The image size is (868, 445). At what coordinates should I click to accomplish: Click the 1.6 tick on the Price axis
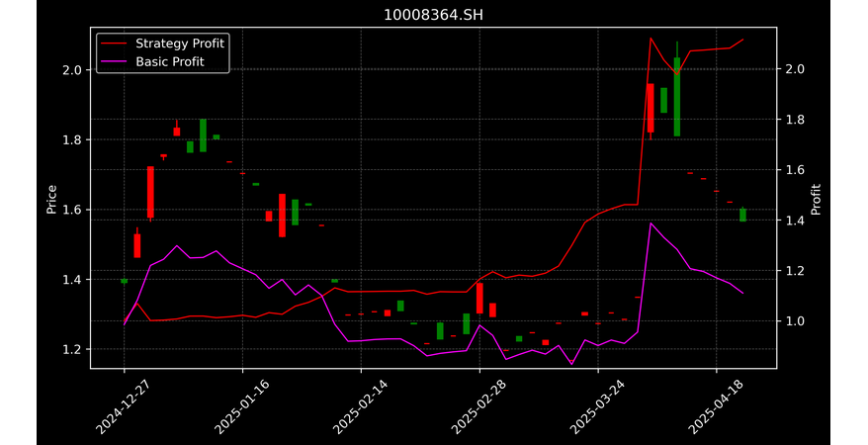click(73, 210)
